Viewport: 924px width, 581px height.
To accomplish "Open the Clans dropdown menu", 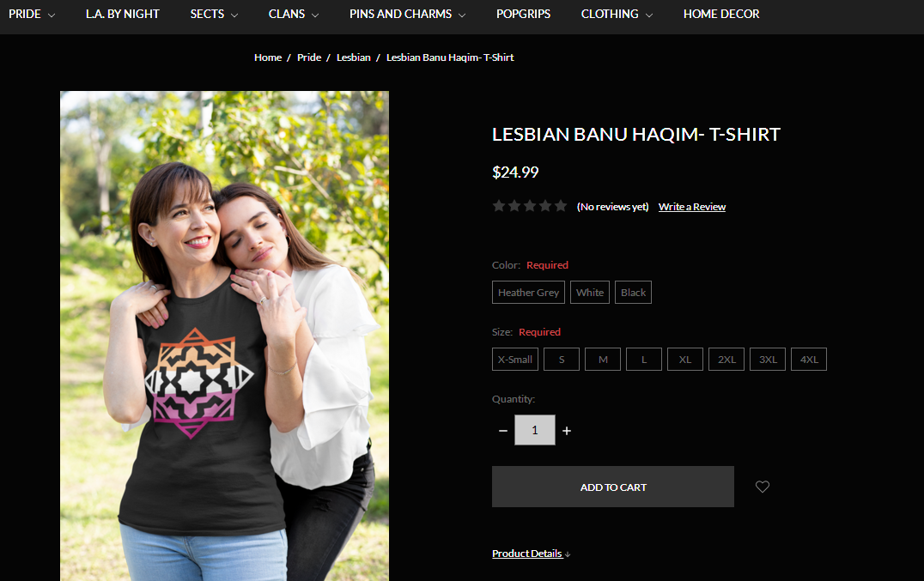I will pyautogui.click(x=294, y=14).
